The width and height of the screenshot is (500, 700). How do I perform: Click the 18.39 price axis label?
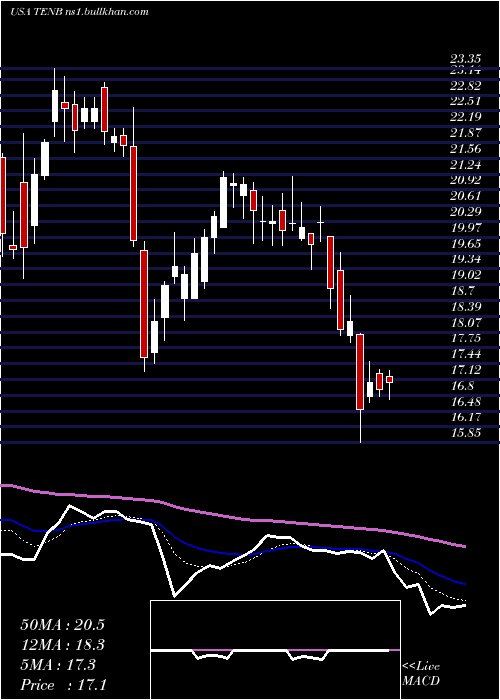point(465,307)
